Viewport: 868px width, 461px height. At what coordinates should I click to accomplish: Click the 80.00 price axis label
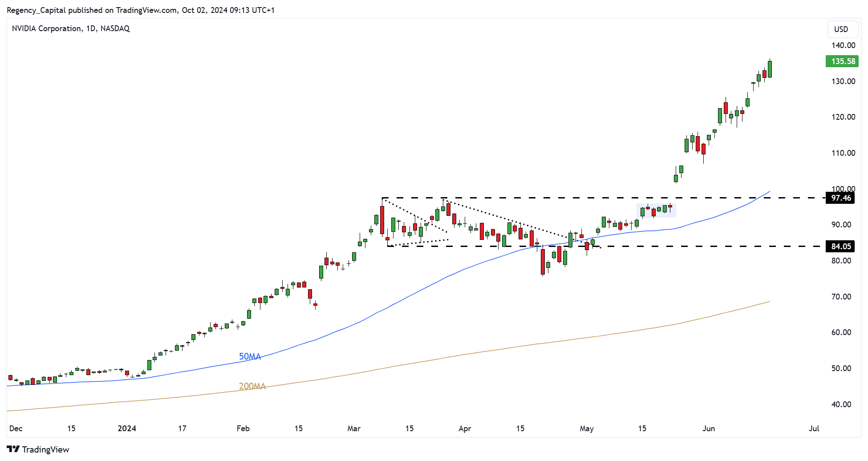(841, 261)
